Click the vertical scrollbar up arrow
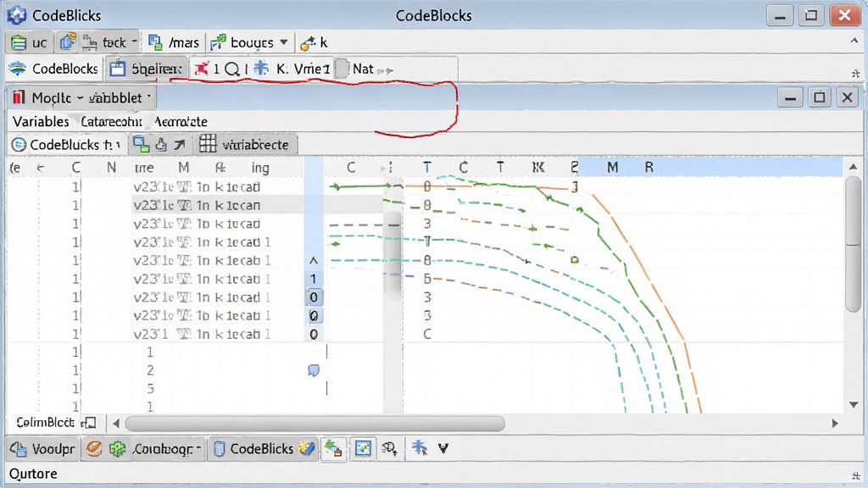This screenshot has height=488, width=868. tap(853, 167)
